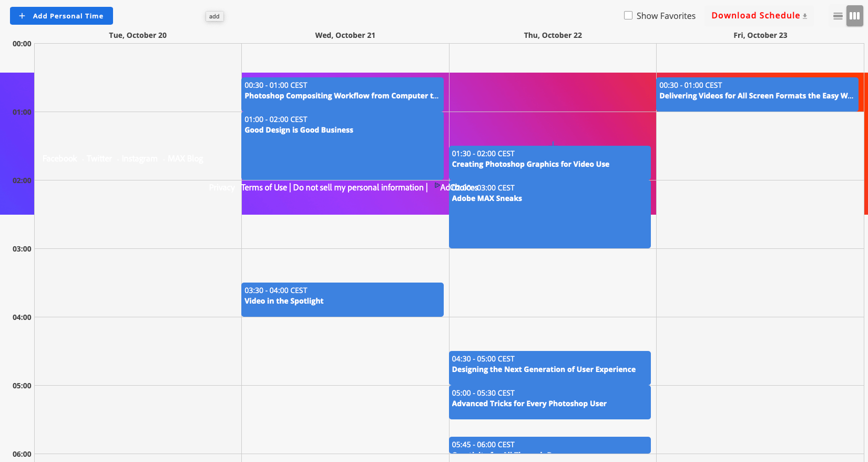Open Designing the Next Generation of User Experience
Image resolution: width=868 pixels, height=462 pixels.
click(x=550, y=368)
